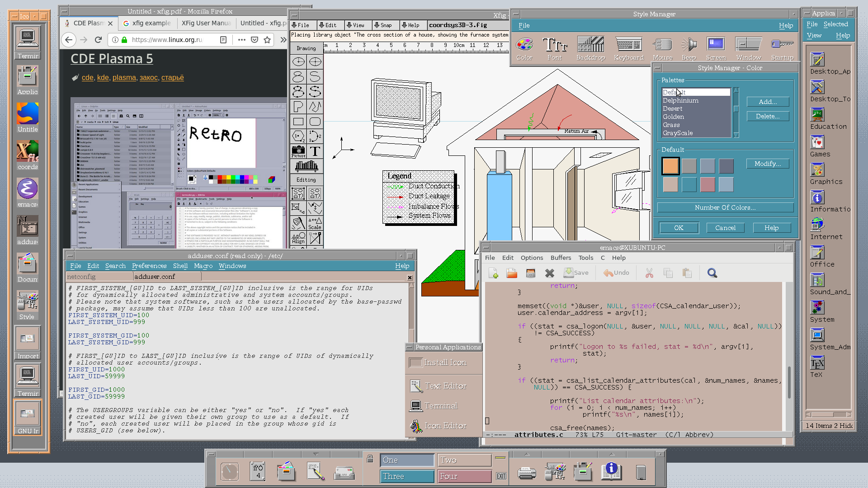Click Number Of Colors... button

725,207
